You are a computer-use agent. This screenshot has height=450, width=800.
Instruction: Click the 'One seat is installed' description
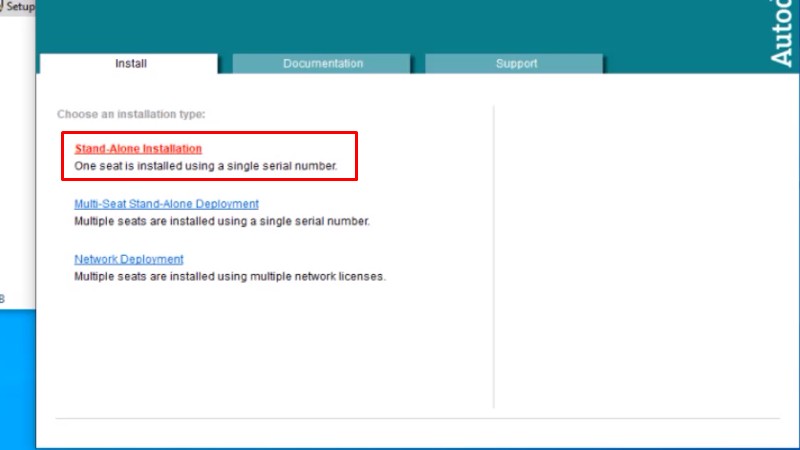click(x=206, y=166)
